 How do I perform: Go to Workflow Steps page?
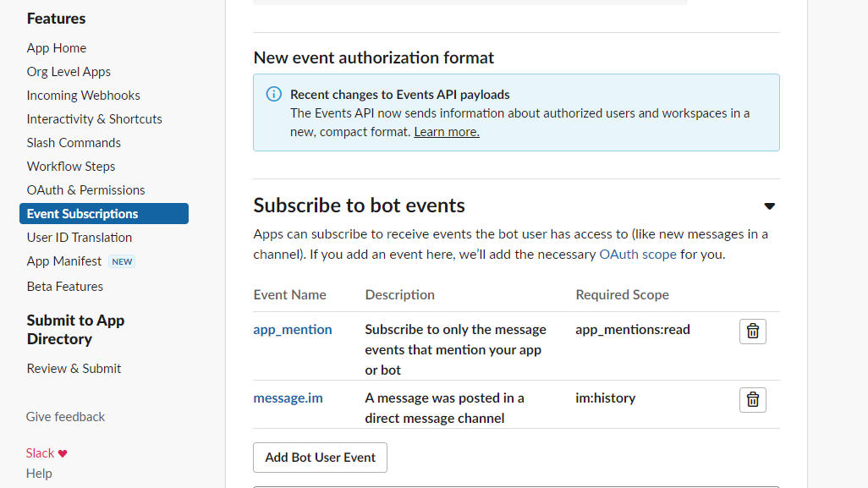(x=71, y=167)
